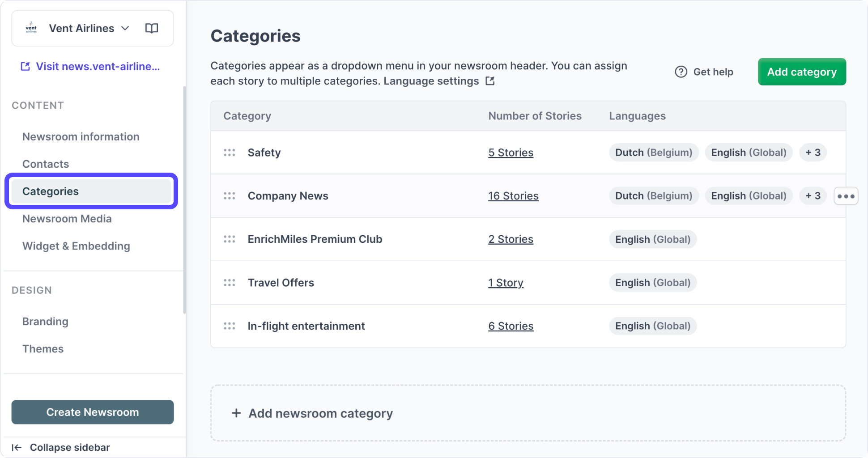
Task: Expand the +3 languages badge for Company News
Action: point(813,196)
